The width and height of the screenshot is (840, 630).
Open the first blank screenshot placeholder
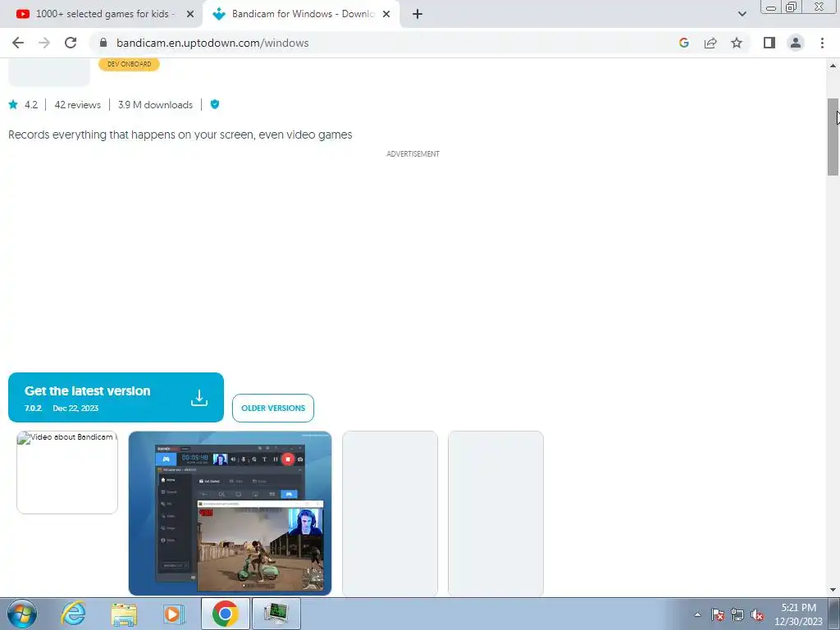[390, 514]
